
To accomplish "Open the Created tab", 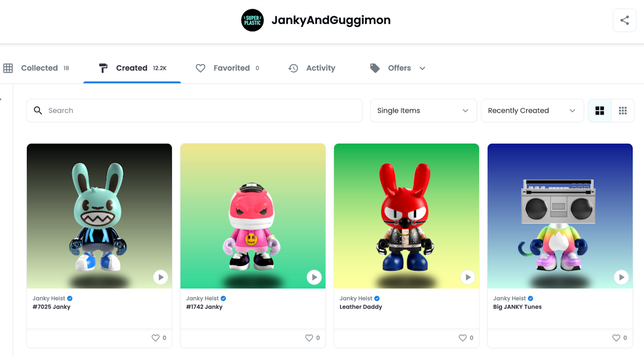I will pyautogui.click(x=132, y=68).
